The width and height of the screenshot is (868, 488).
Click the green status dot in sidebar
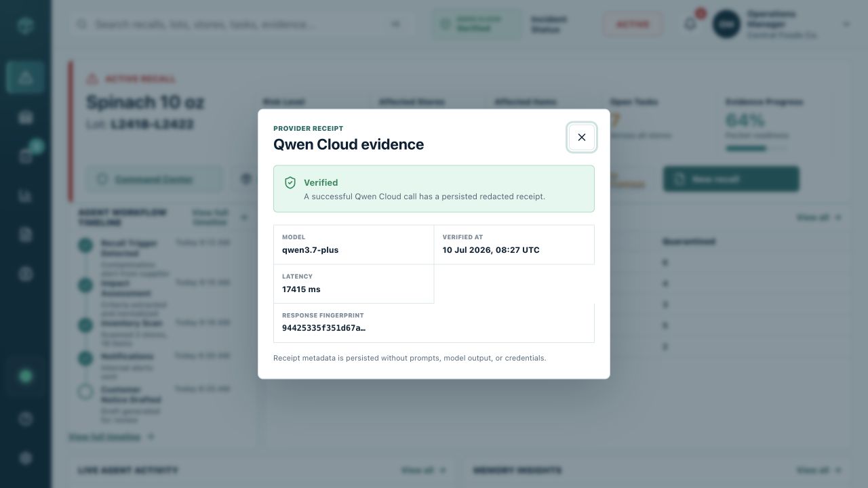click(26, 376)
